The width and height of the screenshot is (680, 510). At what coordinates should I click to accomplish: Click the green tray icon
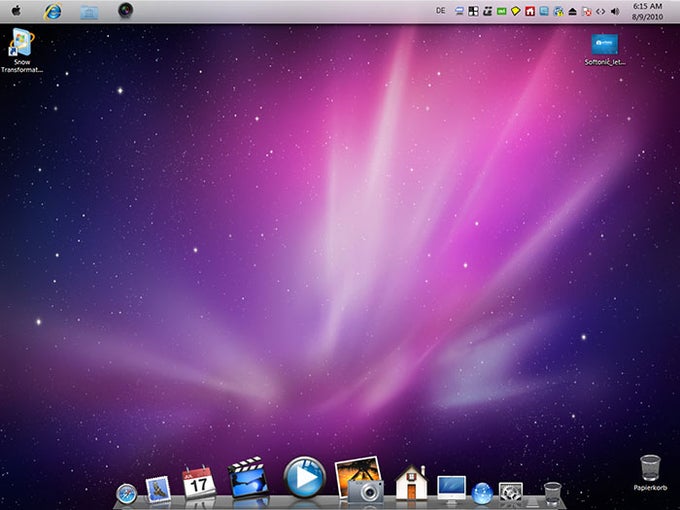502,11
